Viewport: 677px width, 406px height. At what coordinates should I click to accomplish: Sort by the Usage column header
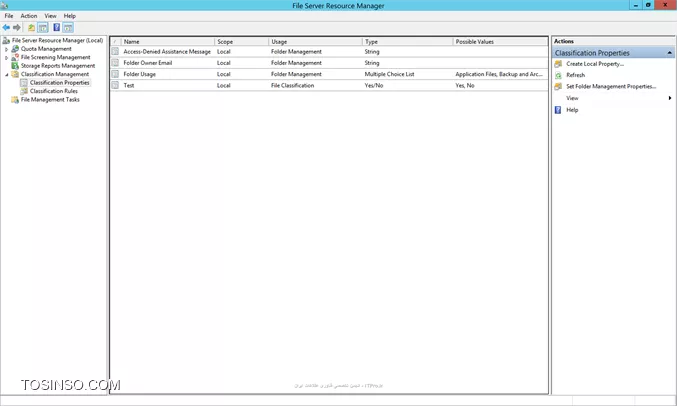(x=316, y=42)
